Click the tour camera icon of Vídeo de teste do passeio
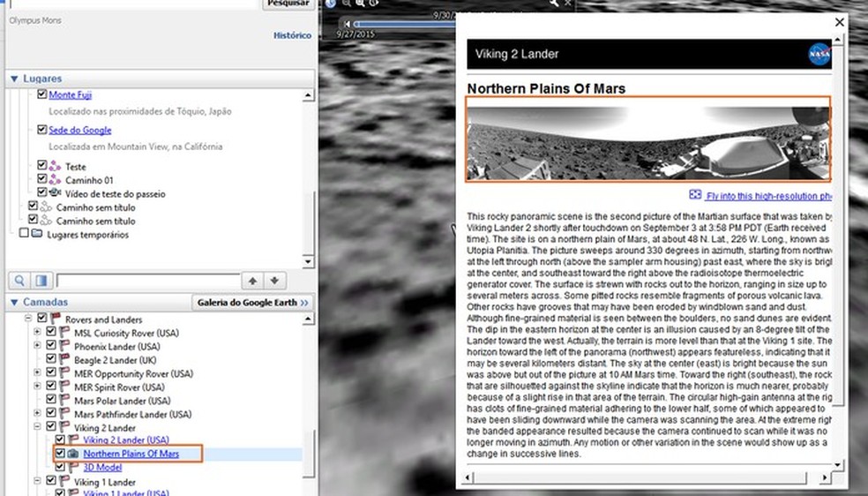The width and height of the screenshot is (868, 496). 55,192
